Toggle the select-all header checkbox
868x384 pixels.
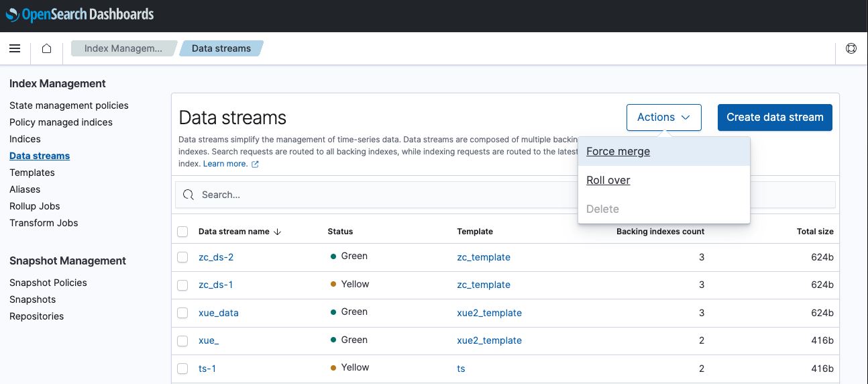182,232
